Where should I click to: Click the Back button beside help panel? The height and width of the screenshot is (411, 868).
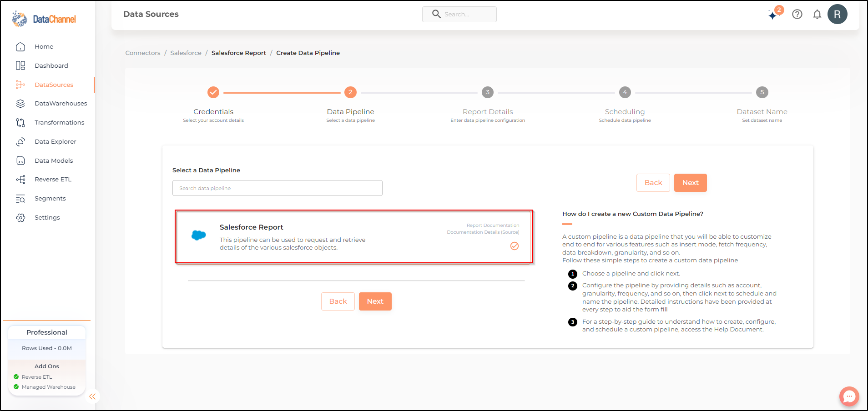pyautogui.click(x=653, y=183)
